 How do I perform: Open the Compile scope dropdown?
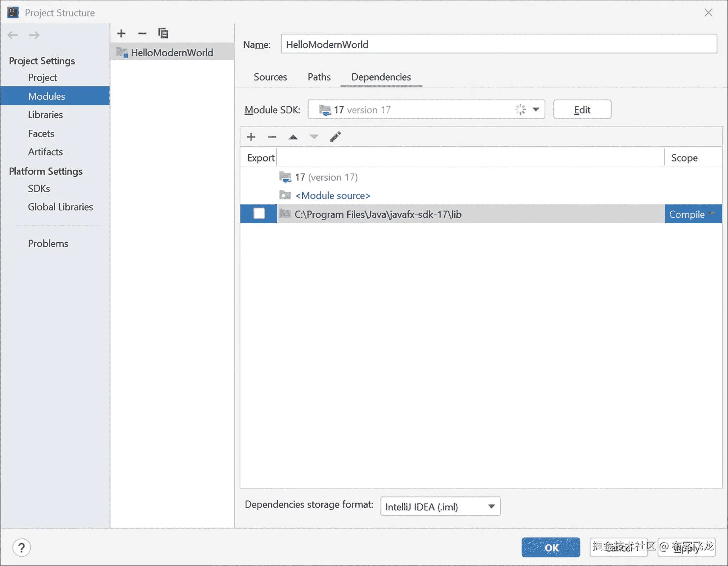click(x=693, y=214)
